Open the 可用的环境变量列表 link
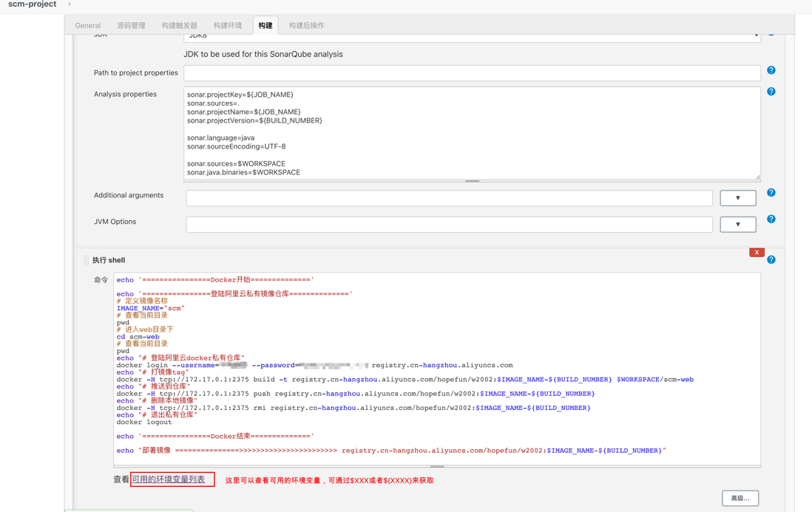The height and width of the screenshot is (512, 812). point(169,479)
